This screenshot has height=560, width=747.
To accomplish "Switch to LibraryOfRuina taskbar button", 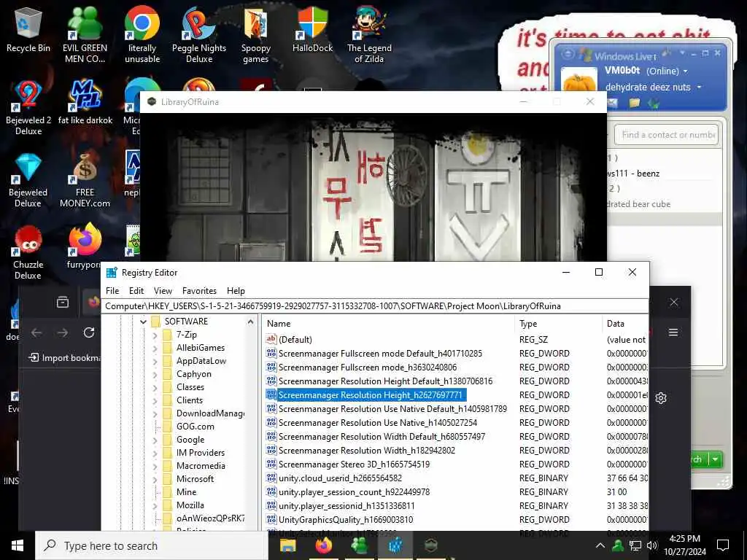I will click(x=430, y=545).
